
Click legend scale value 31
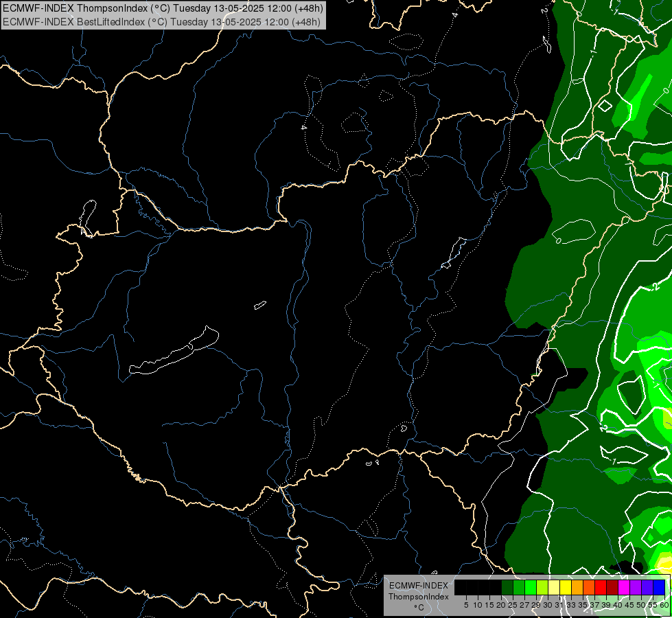(559, 605)
